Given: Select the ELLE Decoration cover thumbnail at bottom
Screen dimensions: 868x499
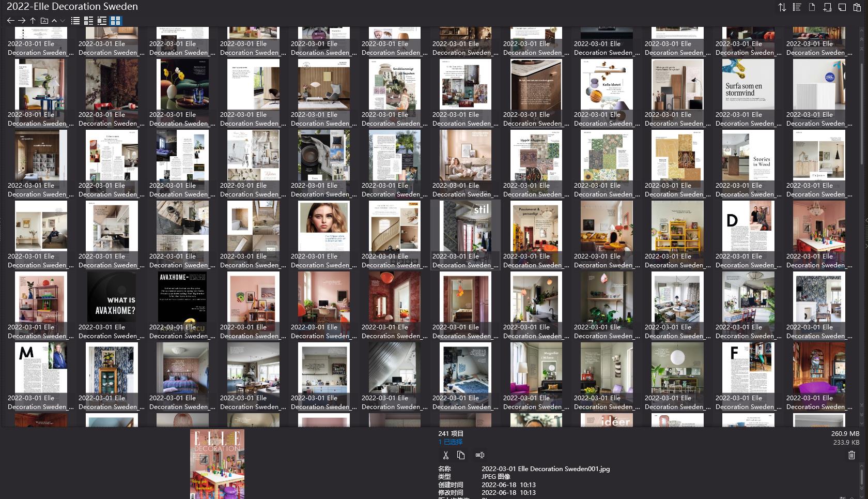Looking at the screenshot, I should pyautogui.click(x=217, y=464).
